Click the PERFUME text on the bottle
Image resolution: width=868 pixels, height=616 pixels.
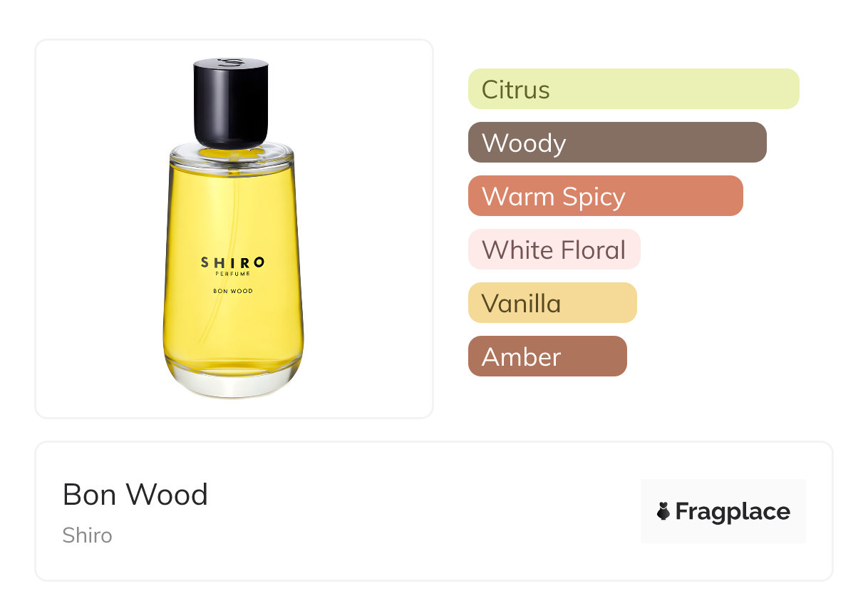tap(233, 274)
